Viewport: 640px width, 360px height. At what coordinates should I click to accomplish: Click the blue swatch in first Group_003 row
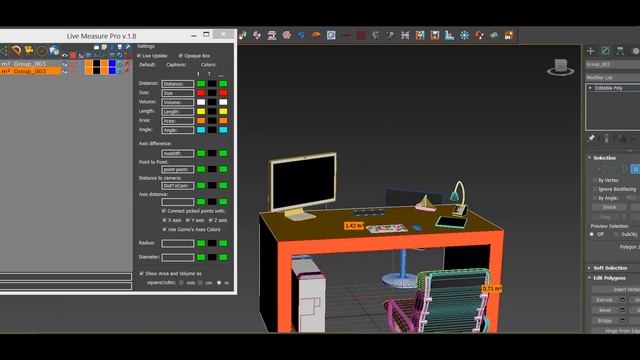pyautogui.click(x=112, y=64)
